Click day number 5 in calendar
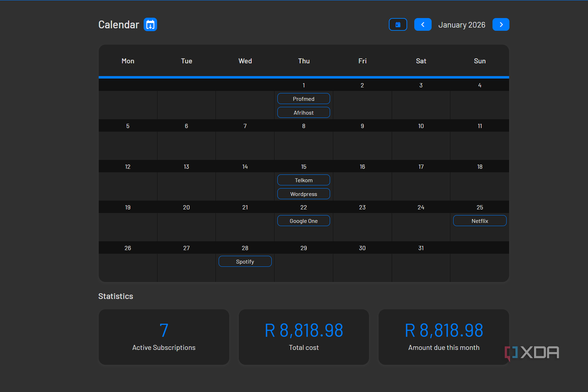588x392 pixels. tap(128, 126)
